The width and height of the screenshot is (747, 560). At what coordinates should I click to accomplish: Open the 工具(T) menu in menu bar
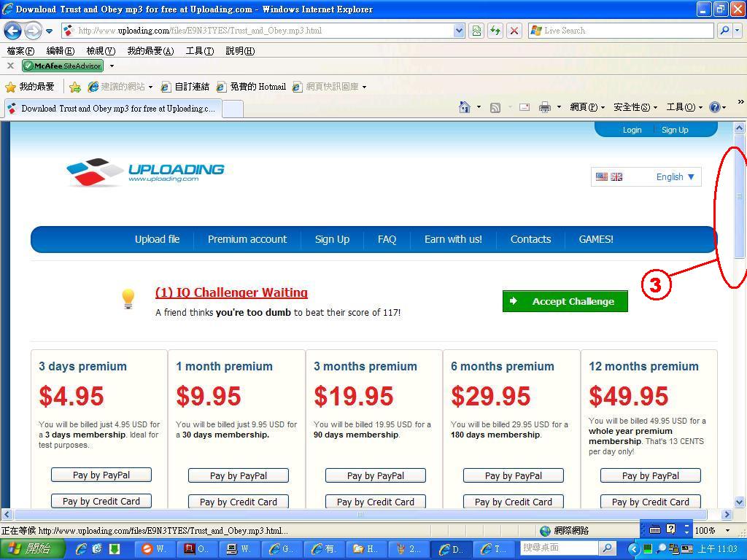pyautogui.click(x=200, y=51)
